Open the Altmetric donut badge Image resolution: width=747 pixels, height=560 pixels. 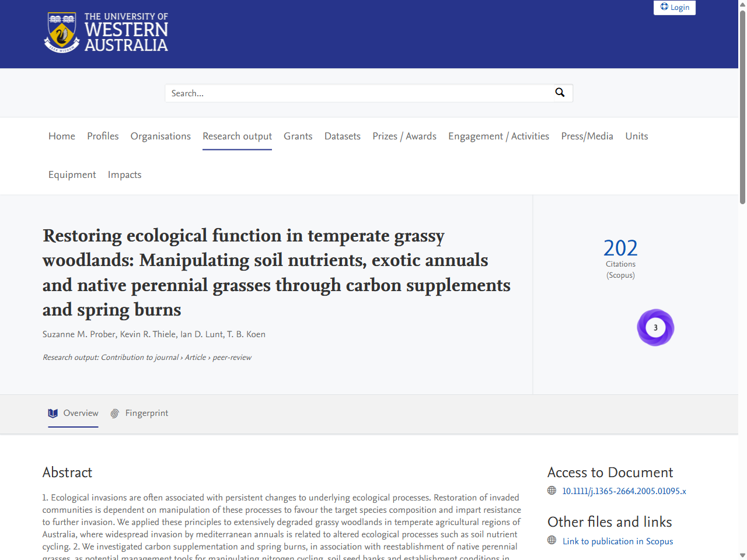coord(655,327)
